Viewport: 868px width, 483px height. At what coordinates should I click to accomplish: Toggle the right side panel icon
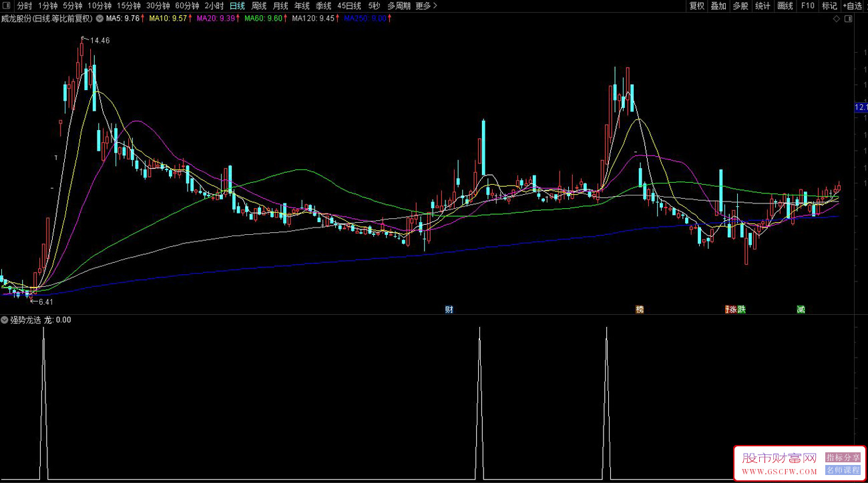tap(848, 19)
